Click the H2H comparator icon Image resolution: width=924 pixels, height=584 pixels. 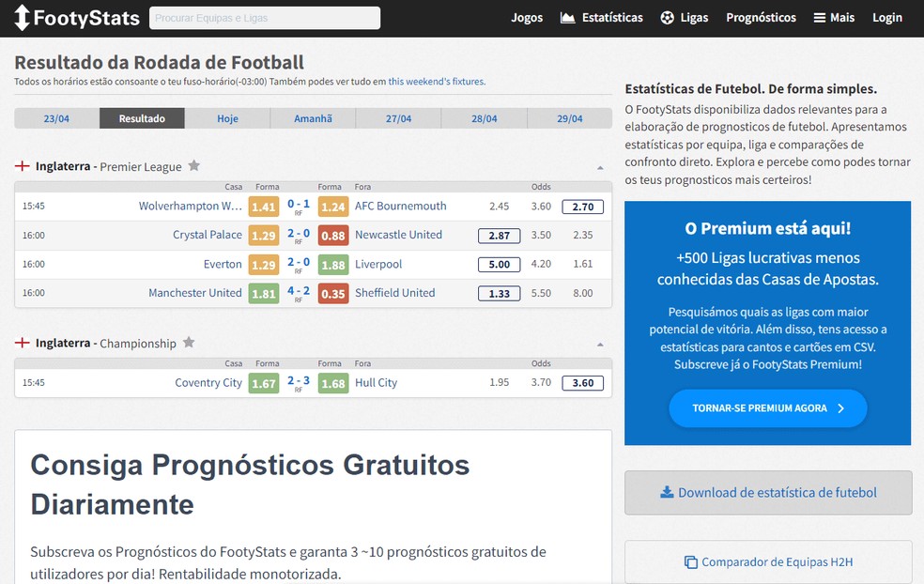(x=692, y=561)
